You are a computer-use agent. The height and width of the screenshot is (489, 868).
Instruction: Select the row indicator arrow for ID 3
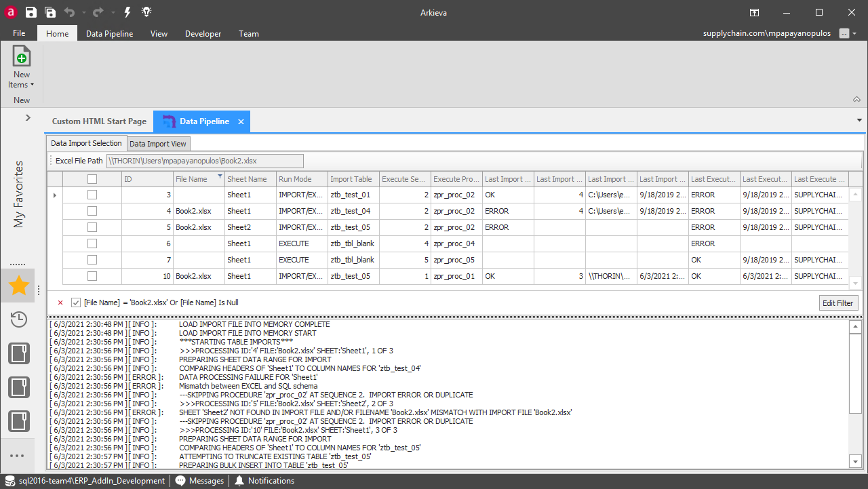54,195
